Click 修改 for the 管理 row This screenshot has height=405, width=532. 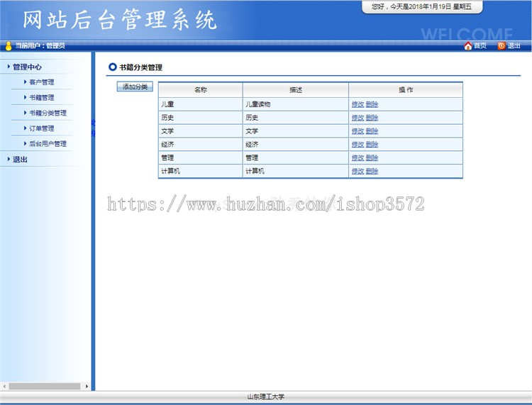[x=358, y=157]
